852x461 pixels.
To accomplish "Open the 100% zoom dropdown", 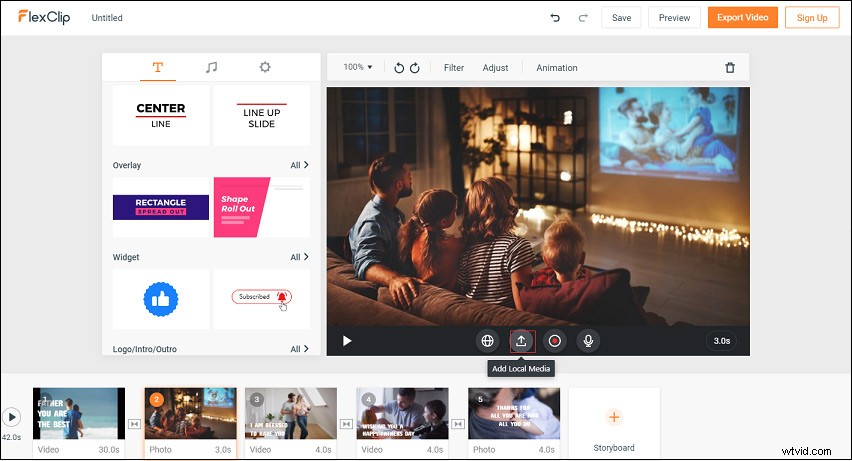I will coord(357,67).
